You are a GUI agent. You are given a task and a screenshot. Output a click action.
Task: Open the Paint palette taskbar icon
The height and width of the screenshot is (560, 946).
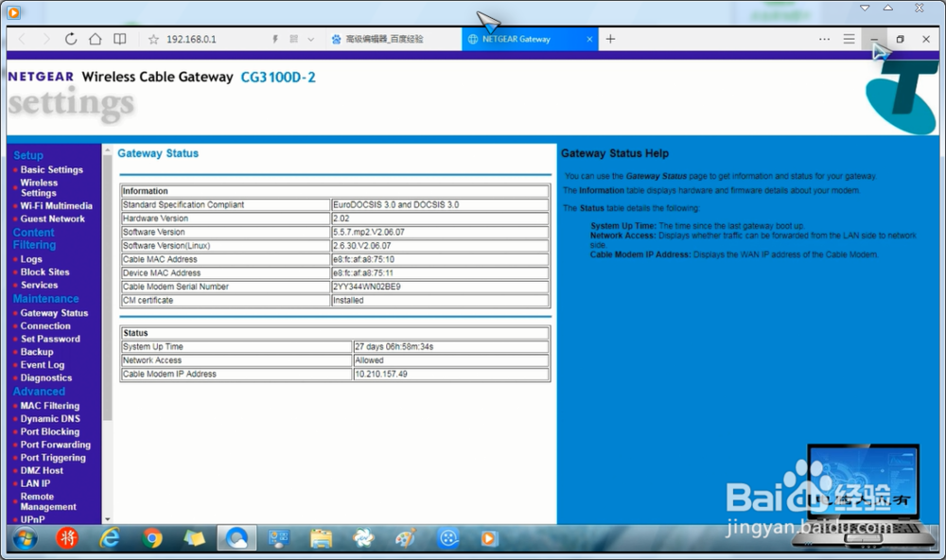[x=406, y=538]
